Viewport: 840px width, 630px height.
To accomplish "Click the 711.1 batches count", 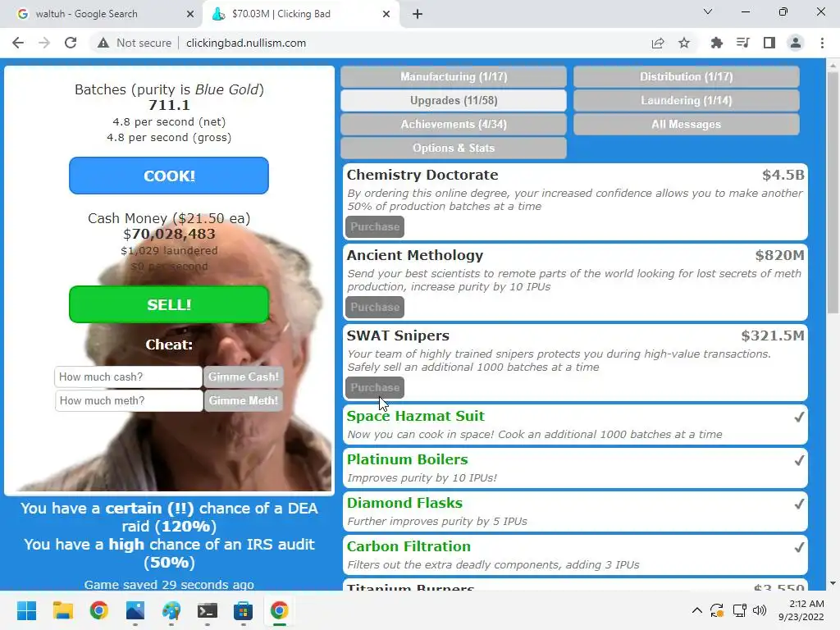I will pyautogui.click(x=169, y=105).
